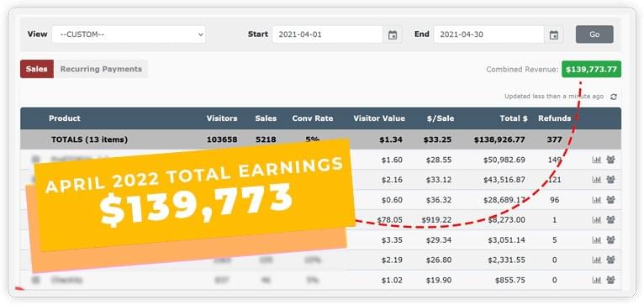Viewport: 644px width, 305px height.
Task: Sort by the Total $ column header
Action: click(514, 118)
